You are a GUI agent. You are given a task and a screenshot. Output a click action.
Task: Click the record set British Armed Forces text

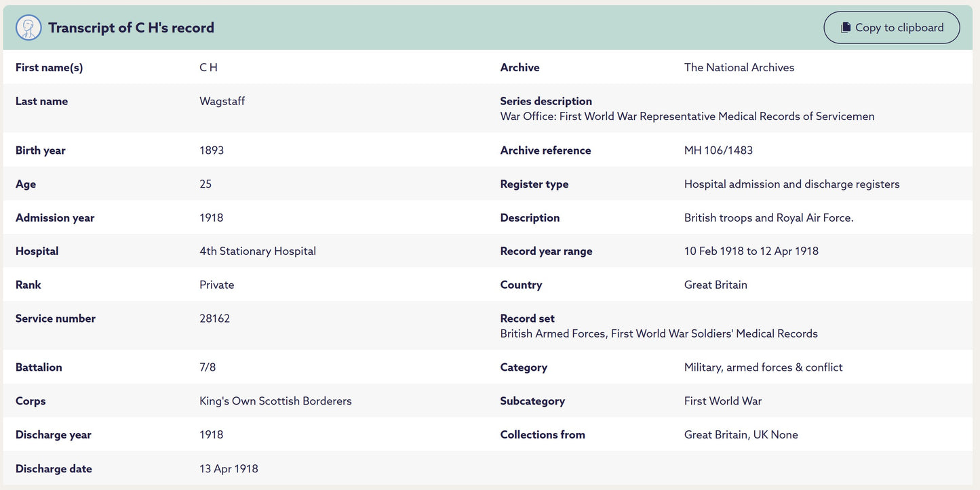pyautogui.click(x=659, y=333)
